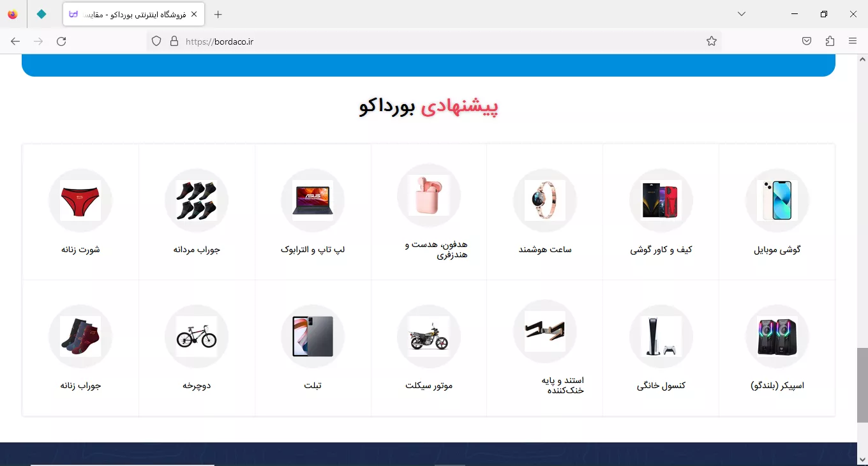Switch to the Bordaco store tab

pos(128,14)
